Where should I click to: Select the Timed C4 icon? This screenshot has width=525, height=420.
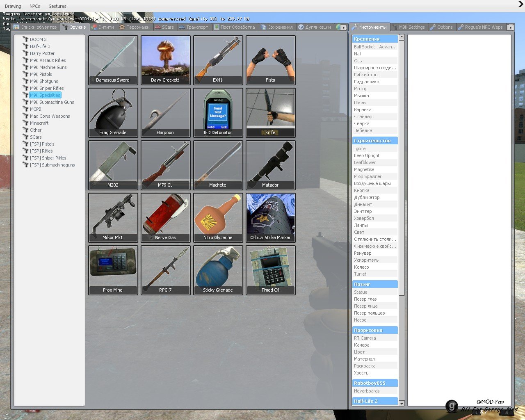click(x=270, y=270)
